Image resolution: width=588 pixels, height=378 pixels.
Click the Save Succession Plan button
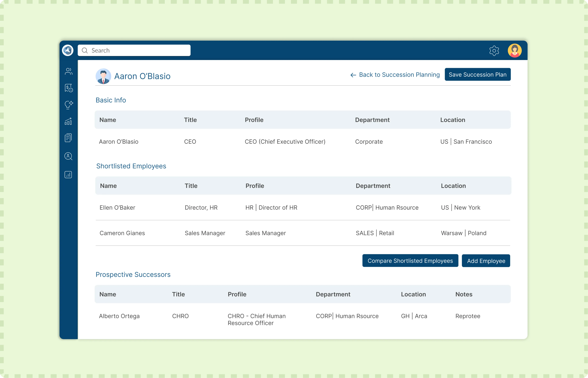point(477,74)
